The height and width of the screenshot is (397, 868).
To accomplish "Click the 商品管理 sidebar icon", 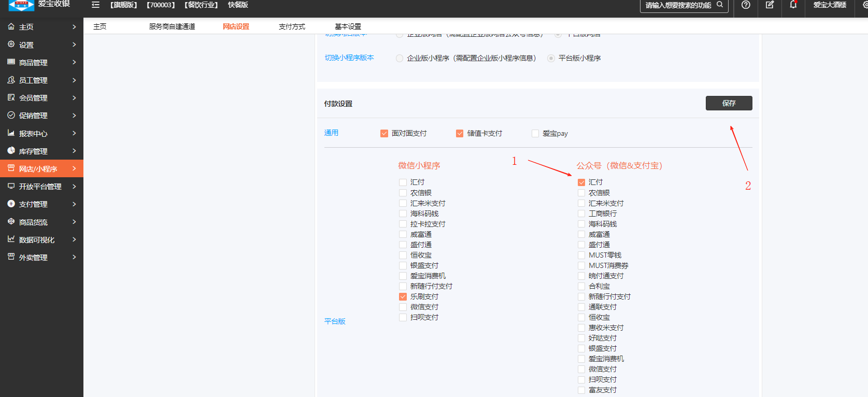I will click(11, 62).
